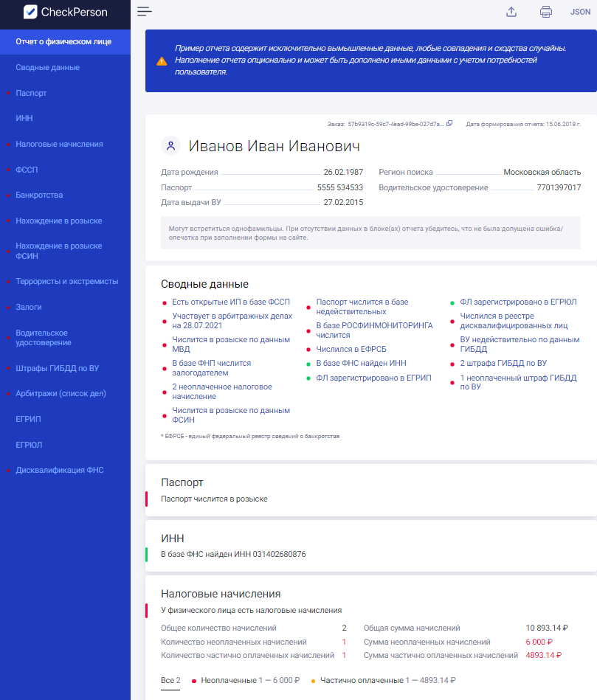This screenshot has width=597, height=700.
Task: Click passport number '5555 534533'
Action: 339,187
